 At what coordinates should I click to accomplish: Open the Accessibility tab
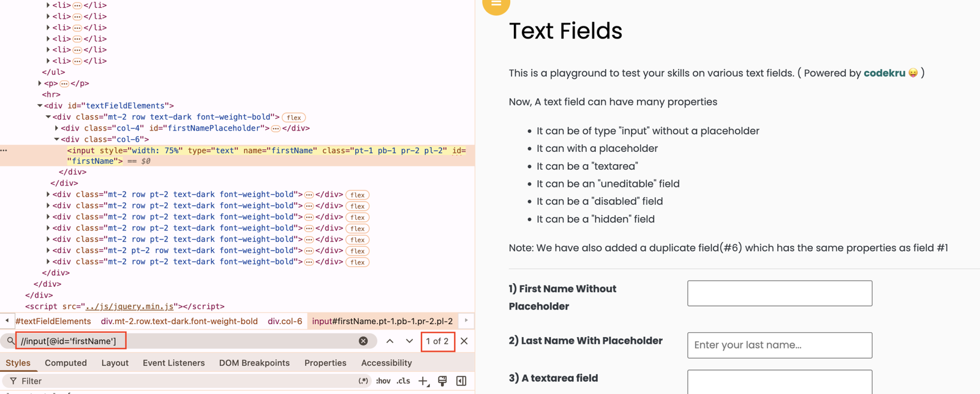(386, 363)
